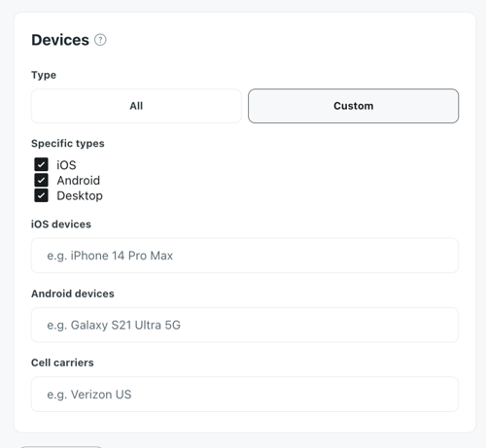Click the Devices section heading
The height and width of the screenshot is (448, 486).
point(60,40)
